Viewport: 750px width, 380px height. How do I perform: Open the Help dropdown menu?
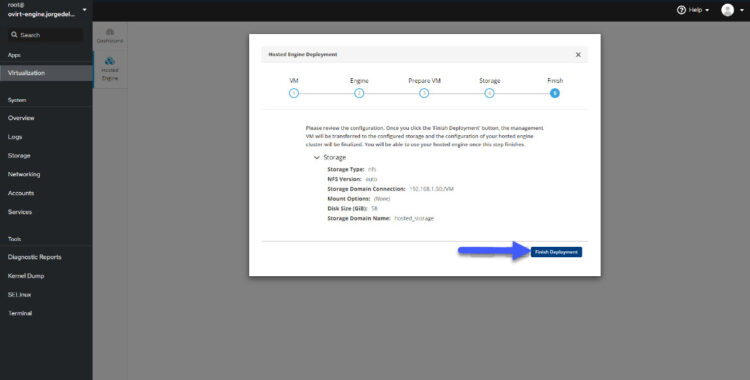(693, 10)
